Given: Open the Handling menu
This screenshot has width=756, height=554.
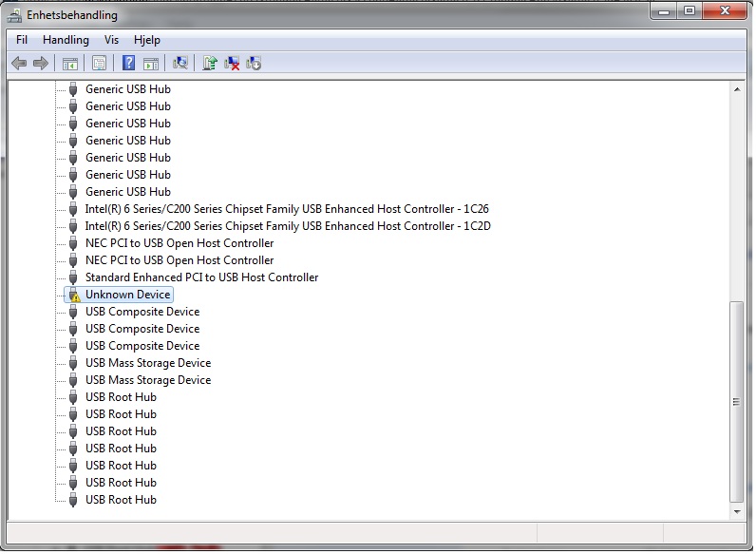Looking at the screenshot, I should (x=66, y=40).
